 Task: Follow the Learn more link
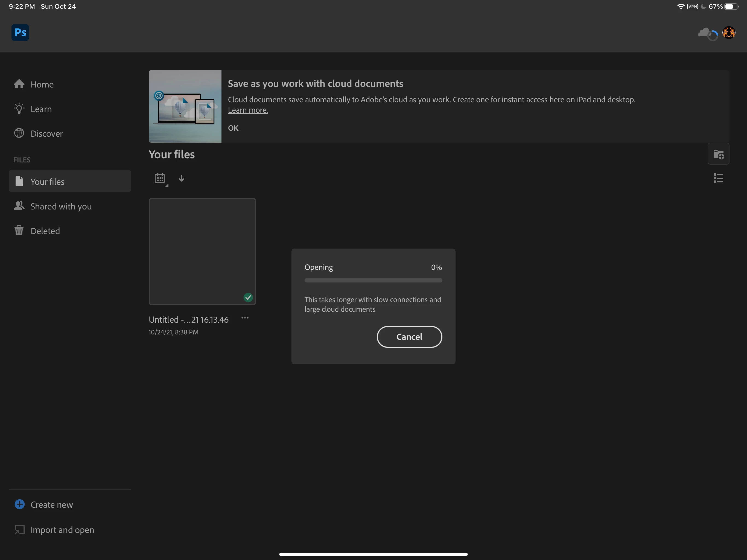tap(247, 110)
